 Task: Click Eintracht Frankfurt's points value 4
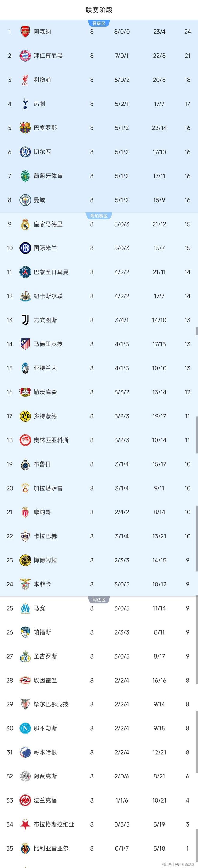187,800
